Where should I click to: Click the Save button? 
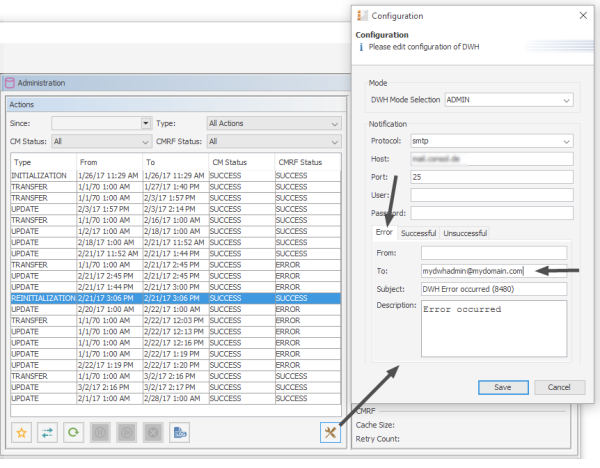click(503, 387)
